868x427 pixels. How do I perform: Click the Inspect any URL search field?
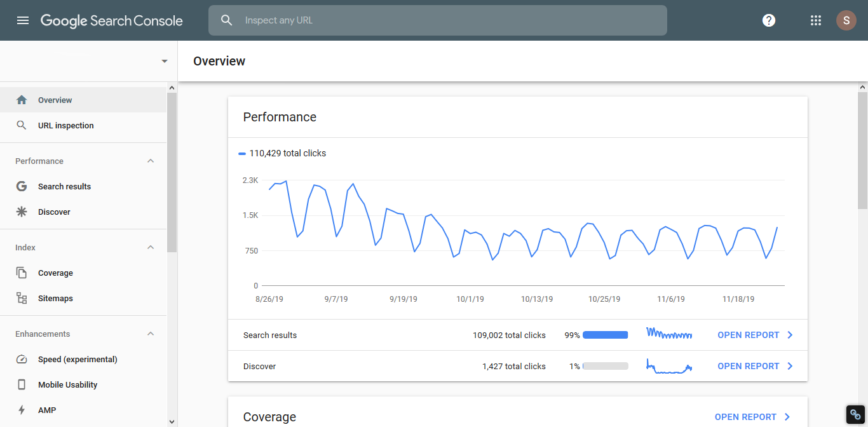click(x=445, y=20)
